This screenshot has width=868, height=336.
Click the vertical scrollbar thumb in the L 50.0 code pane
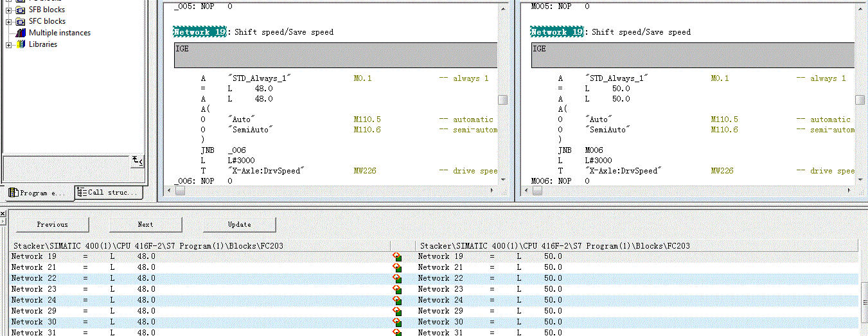click(x=860, y=100)
